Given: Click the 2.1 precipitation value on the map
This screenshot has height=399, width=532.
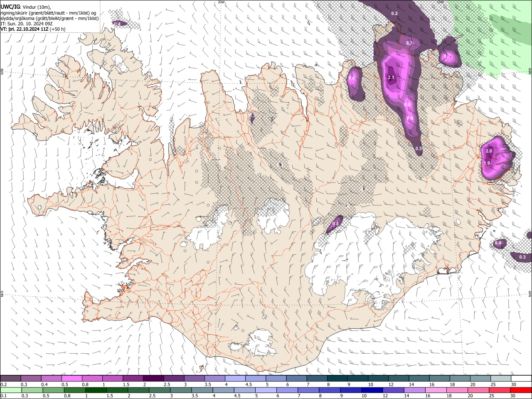Looking at the screenshot, I should pyautogui.click(x=391, y=78).
